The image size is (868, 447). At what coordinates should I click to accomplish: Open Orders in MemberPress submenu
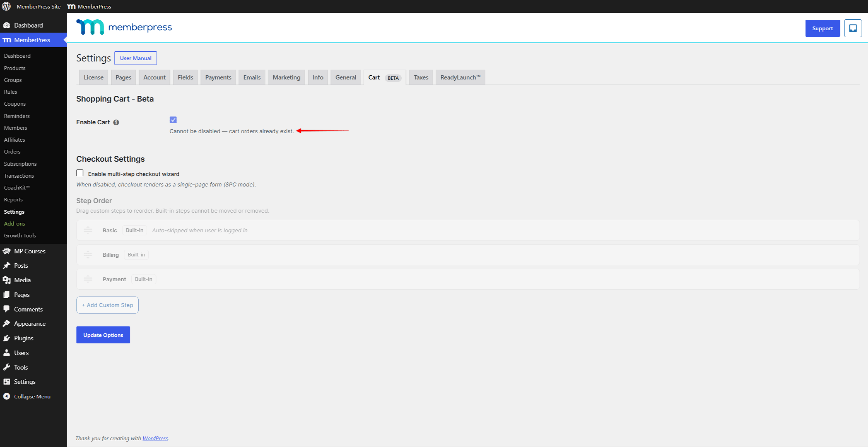pyautogui.click(x=12, y=151)
